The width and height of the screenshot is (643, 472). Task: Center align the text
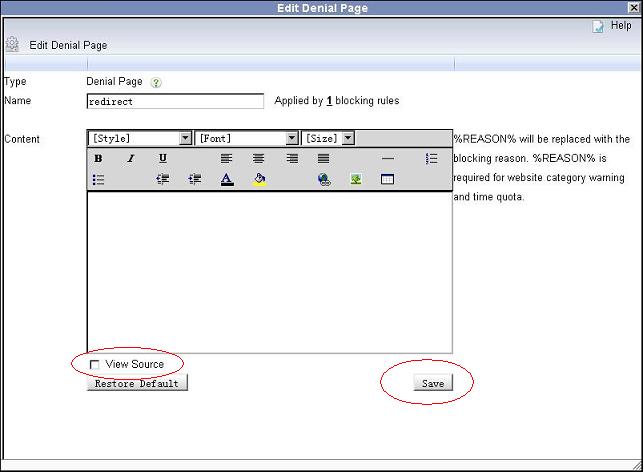click(x=258, y=158)
